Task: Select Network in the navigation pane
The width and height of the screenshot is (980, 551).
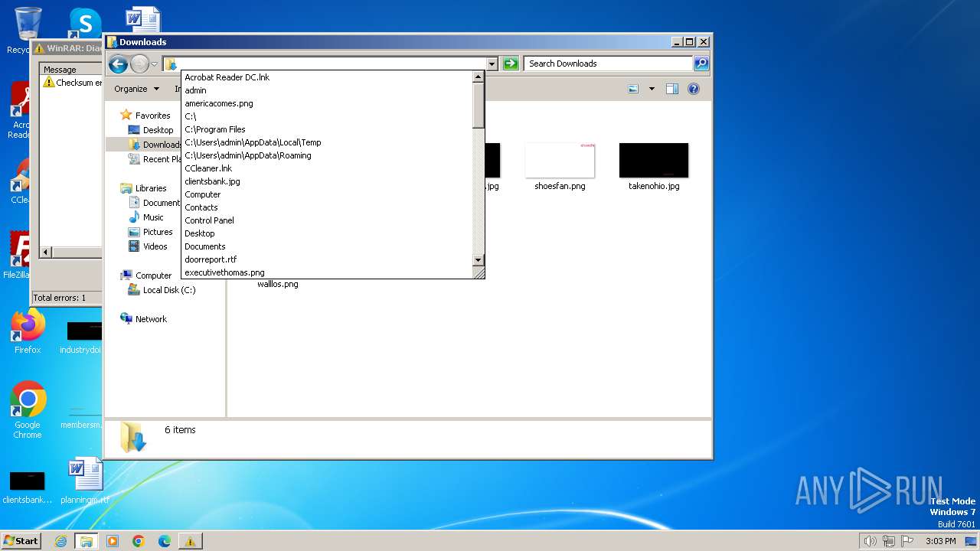Action: click(151, 319)
